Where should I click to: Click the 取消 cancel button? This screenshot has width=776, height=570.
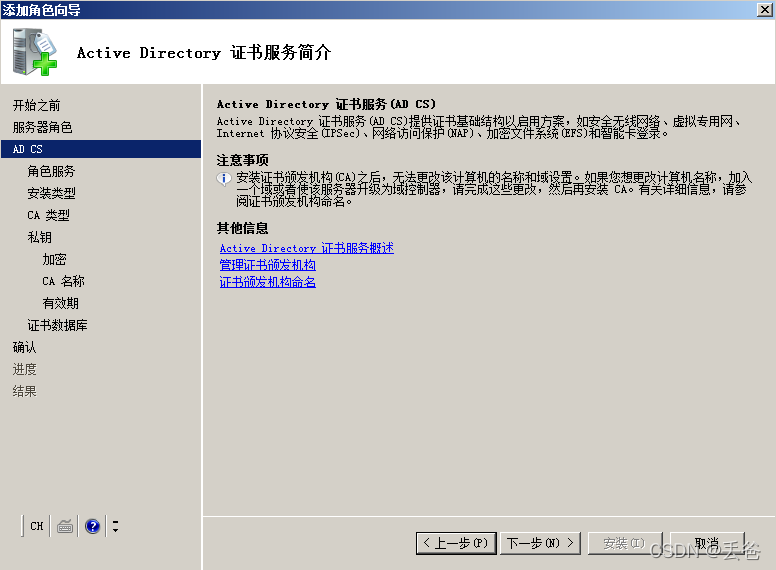click(707, 543)
